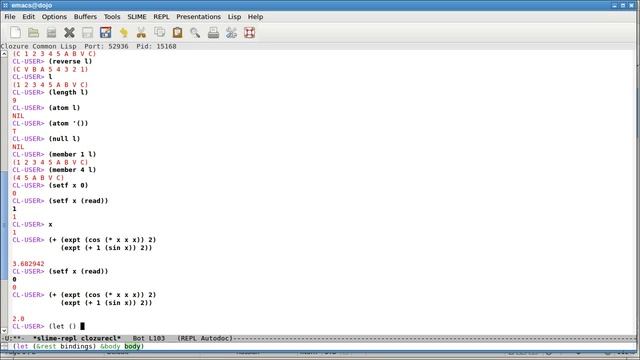Click the autodoc hint in the minibuffer
640x360 pixels.
click(x=78, y=346)
